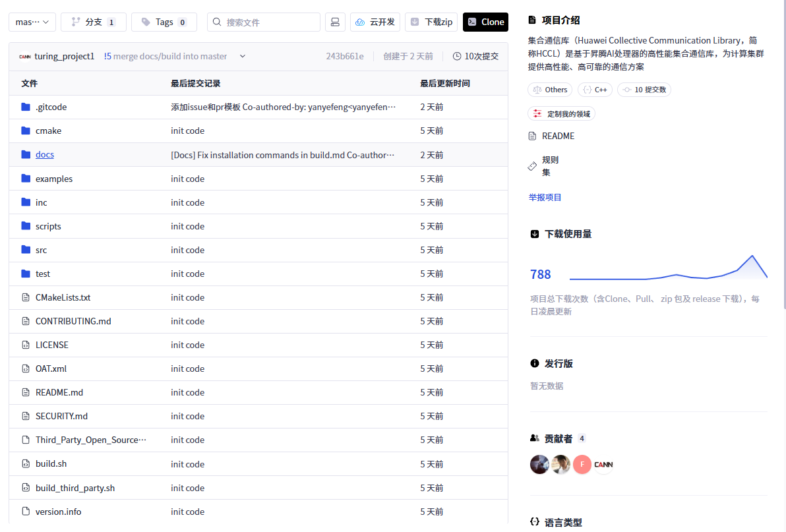786x532 pixels.
Task: Open commit hash 243b661e
Action: (345, 56)
